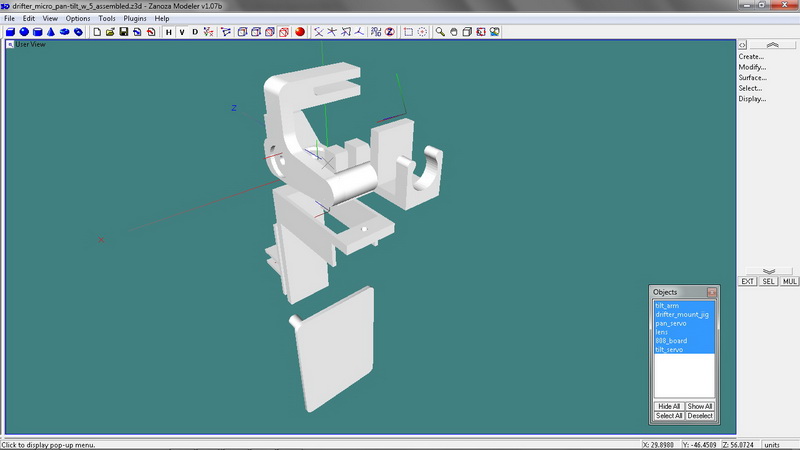Create a box primitive from toolbar
This screenshot has width=800, height=450.
click(10, 32)
